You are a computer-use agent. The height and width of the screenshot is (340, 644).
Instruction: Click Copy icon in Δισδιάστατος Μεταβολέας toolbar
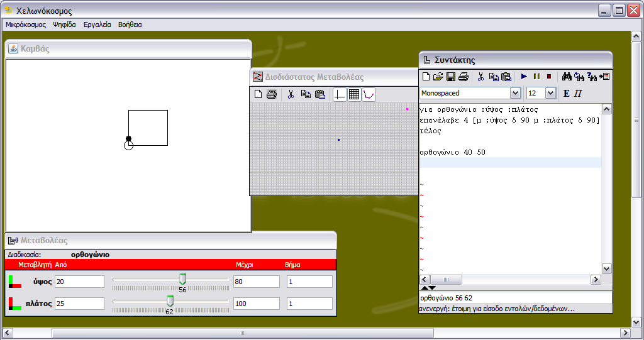pyautogui.click(x=306, y=94)
